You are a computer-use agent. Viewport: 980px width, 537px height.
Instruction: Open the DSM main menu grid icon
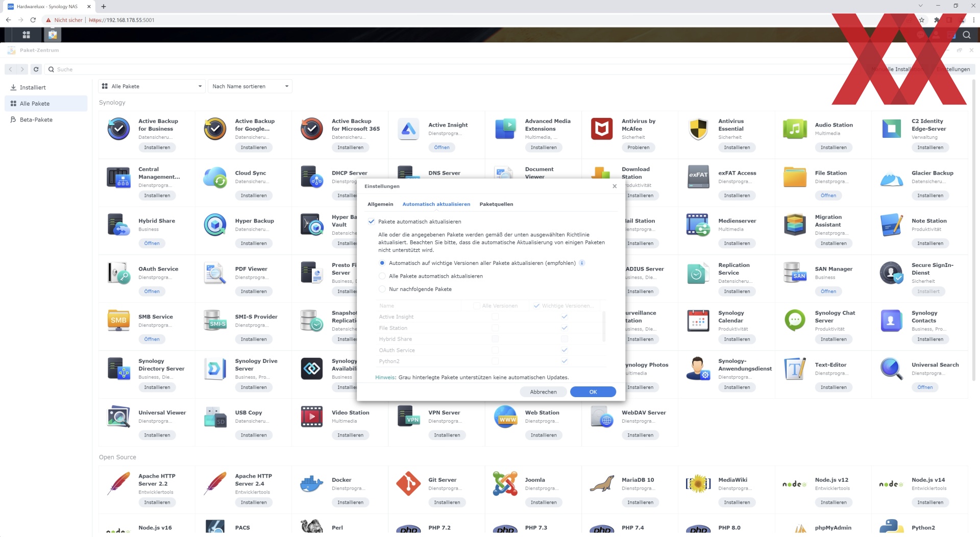point(27,35)
